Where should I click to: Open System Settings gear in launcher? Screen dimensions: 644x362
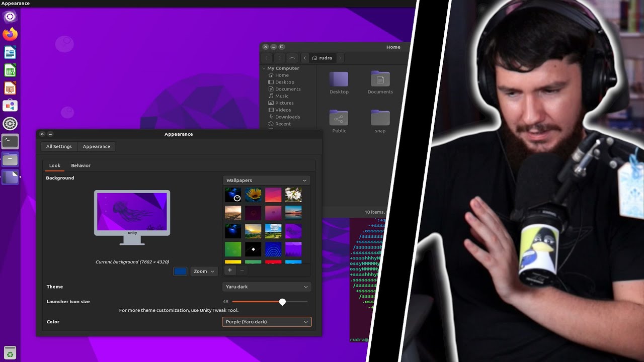pos(10,124)
